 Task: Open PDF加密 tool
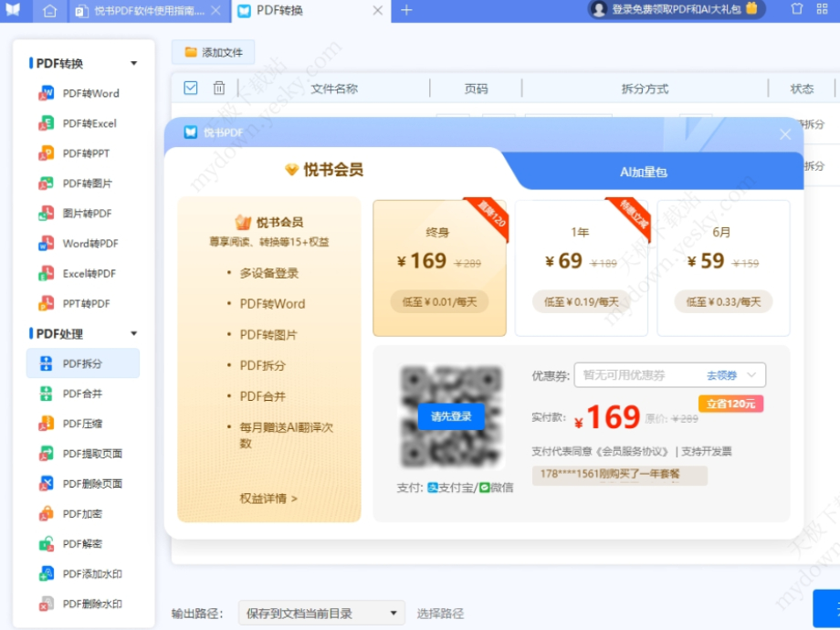pyautogui.click(x=72, y=513)
